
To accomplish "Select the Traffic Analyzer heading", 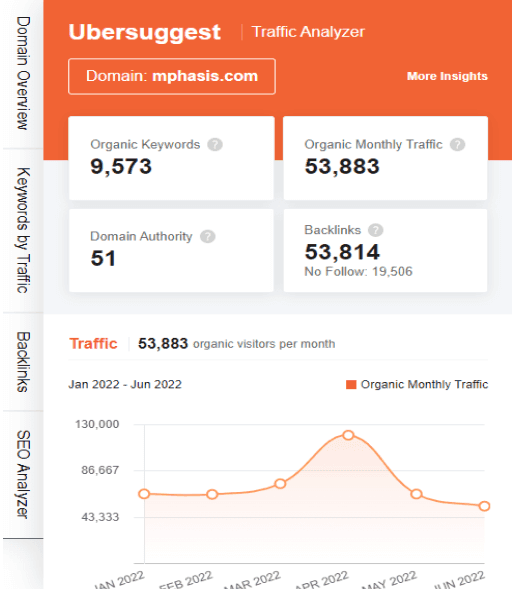I will click(308, 32).
